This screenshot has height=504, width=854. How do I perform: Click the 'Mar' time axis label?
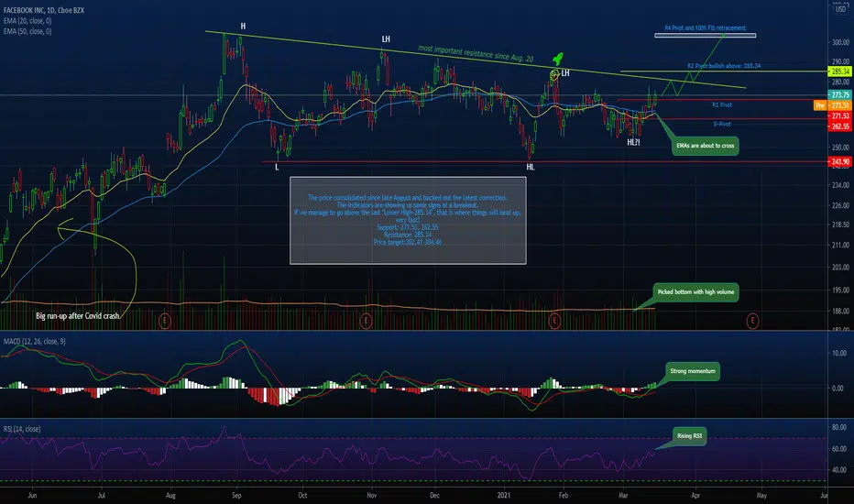pyautogui.click(x=623, y=495)
